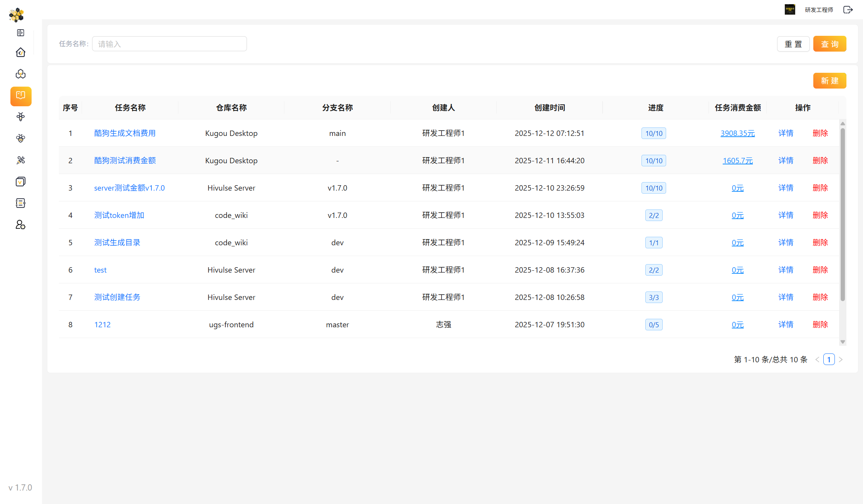Click the highlighted orange book icon in sidebar
Viewport: 863px width, 504px height.
pyautogui.click(x=20, y=96)
